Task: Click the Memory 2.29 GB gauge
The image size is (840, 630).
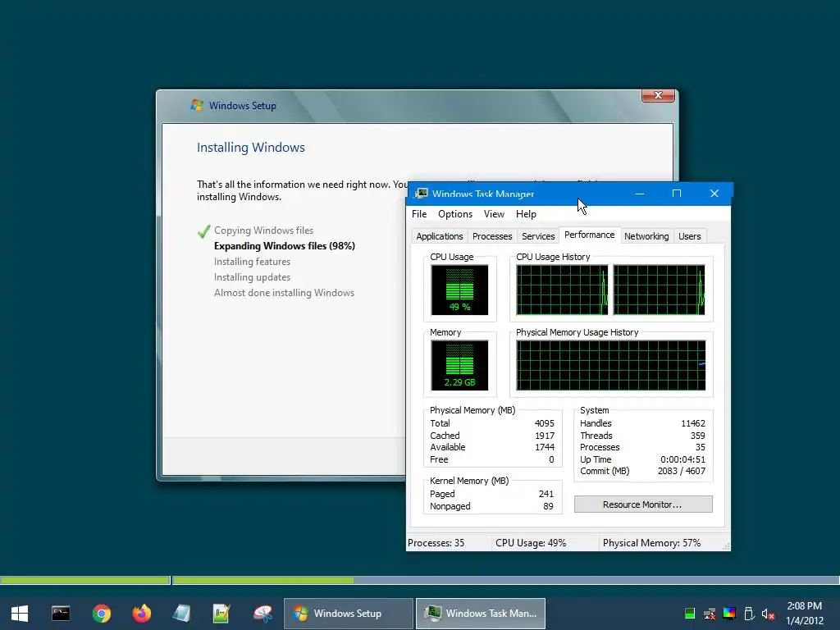Action: pos(459,365)
